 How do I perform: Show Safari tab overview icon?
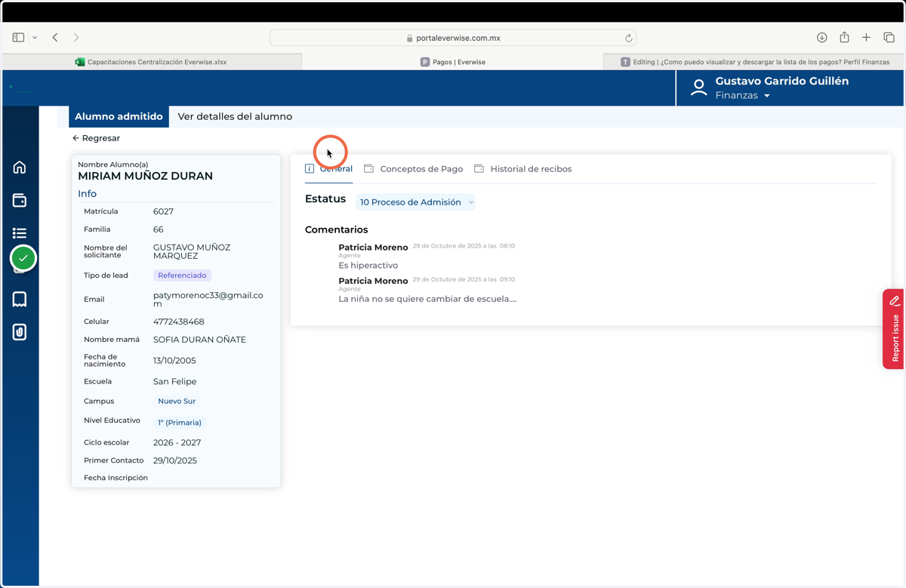(889, 38)
